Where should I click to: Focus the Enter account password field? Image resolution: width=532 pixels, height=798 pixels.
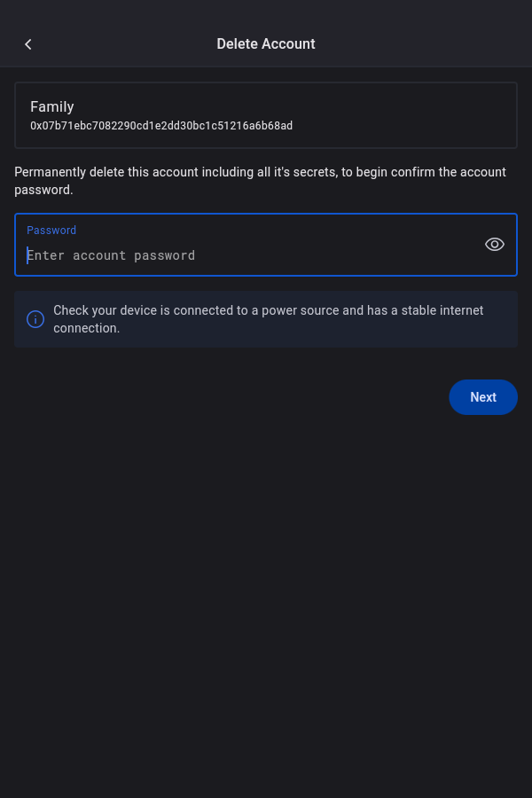[248, 255]
